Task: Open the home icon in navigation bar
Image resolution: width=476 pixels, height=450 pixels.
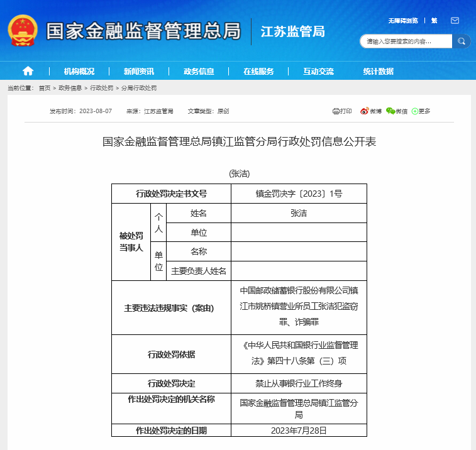Action: [28, 71]
